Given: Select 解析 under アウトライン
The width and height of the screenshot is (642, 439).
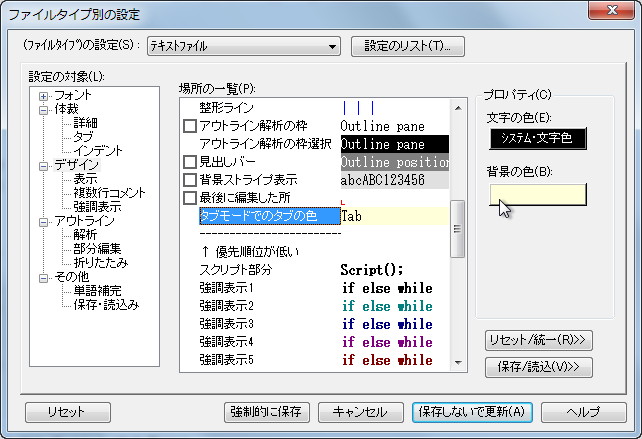Looking at the screenshot, I should point(85,235).
